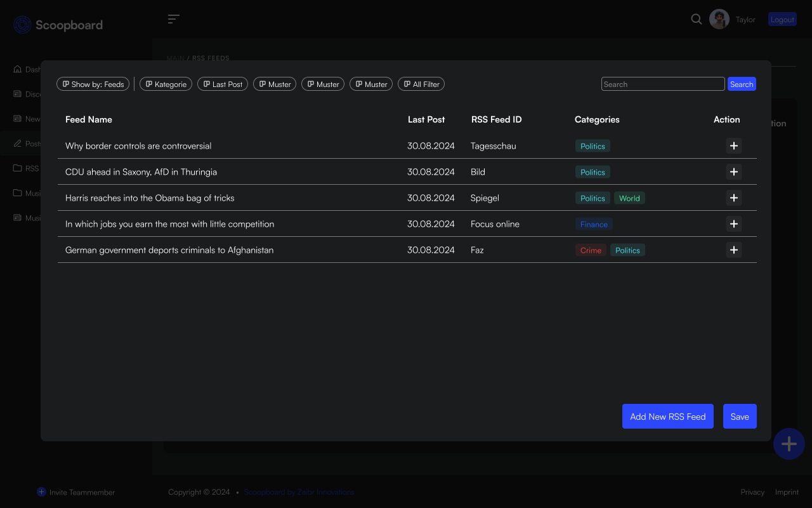Click the plus icon in the Bild row
The width and height of the screenshot is (812, 508).
point(733,172)
